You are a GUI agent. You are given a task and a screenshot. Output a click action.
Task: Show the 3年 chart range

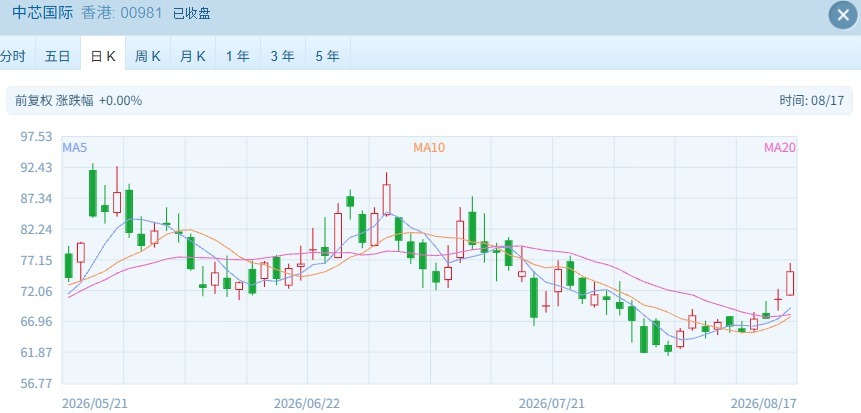pos(283,53)
